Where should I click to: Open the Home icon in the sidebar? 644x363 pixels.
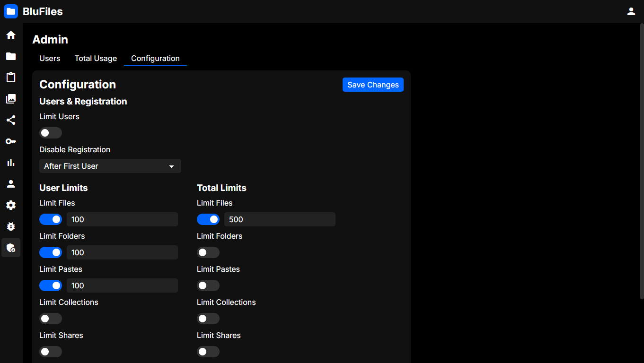pos(11,35)
